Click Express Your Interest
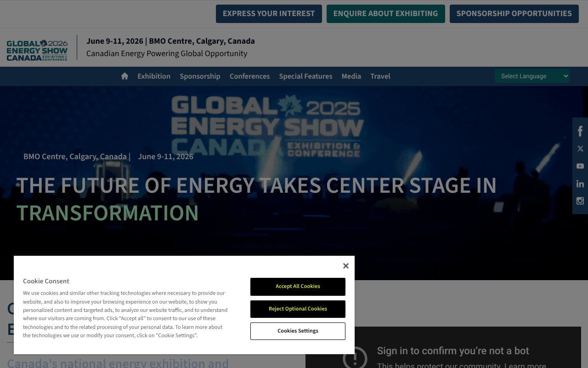This screenshot has width=588, height=368. click(x=269, y=13)
